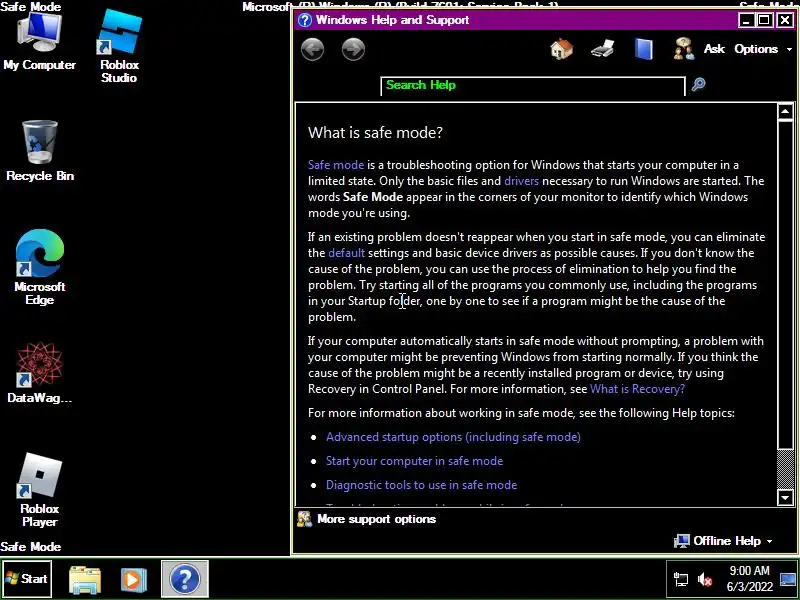Open the Safe mode glossary link
This screenshot has width=800, height=600.
(x=336, y=165)
